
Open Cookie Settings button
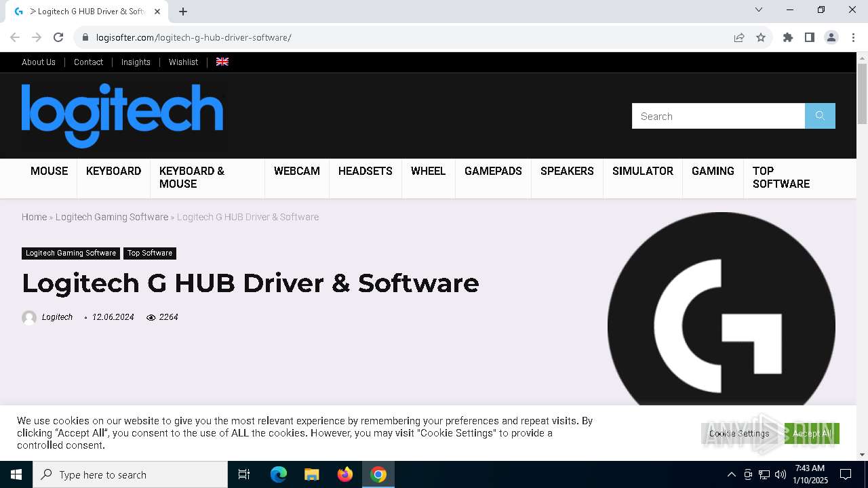(739, 433)
